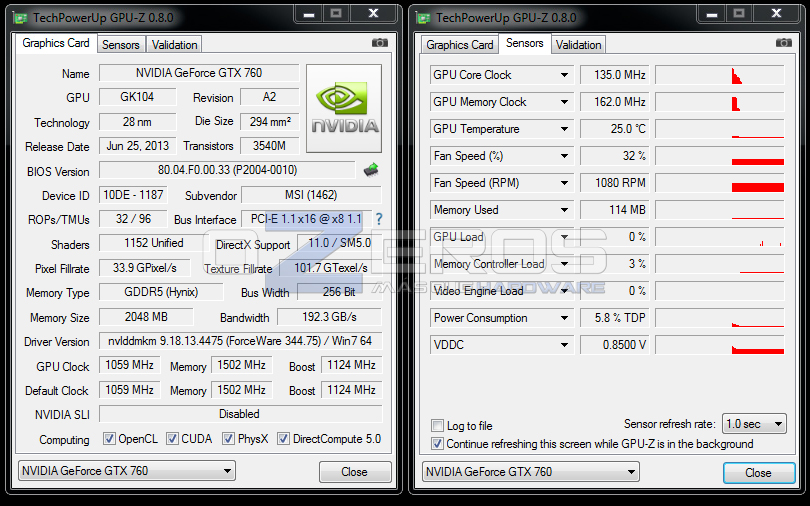Click Close button in Sensors window
The image size is (810, 506).
(758, 472)
